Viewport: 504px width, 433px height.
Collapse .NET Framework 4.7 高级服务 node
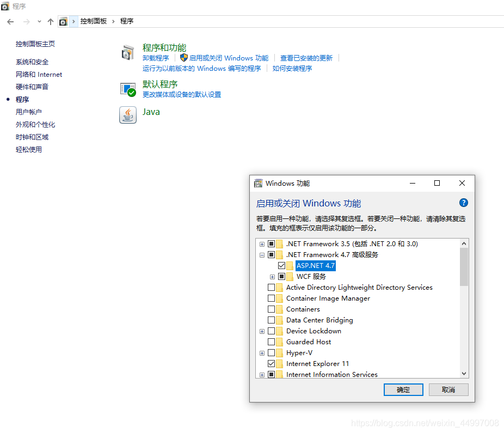[x=262, y=255]
